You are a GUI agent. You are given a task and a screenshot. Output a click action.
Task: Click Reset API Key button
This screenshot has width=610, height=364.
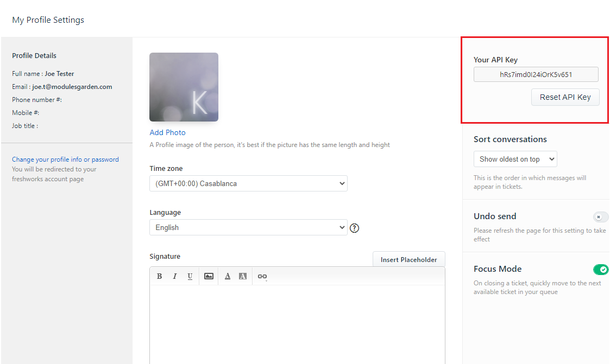(x=565, y=97)
